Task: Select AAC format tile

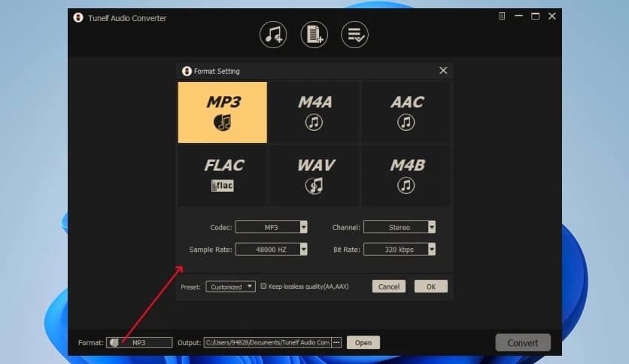Action: 406,112
